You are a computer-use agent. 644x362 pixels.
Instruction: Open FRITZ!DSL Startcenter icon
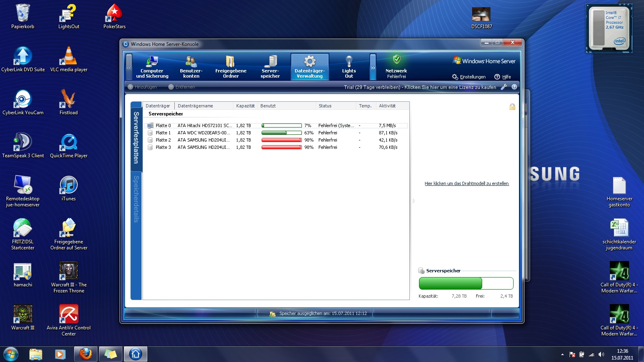pos(23,234)
